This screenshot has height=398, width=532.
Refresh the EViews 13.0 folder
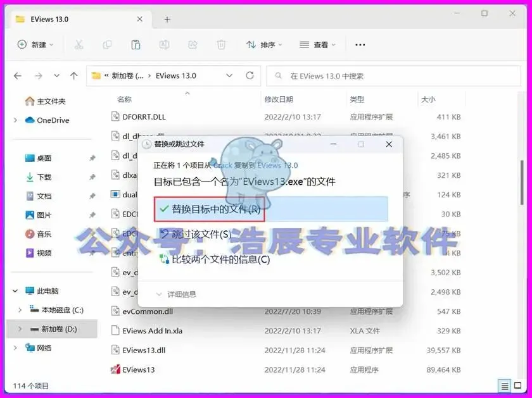[x=250, y=75]
